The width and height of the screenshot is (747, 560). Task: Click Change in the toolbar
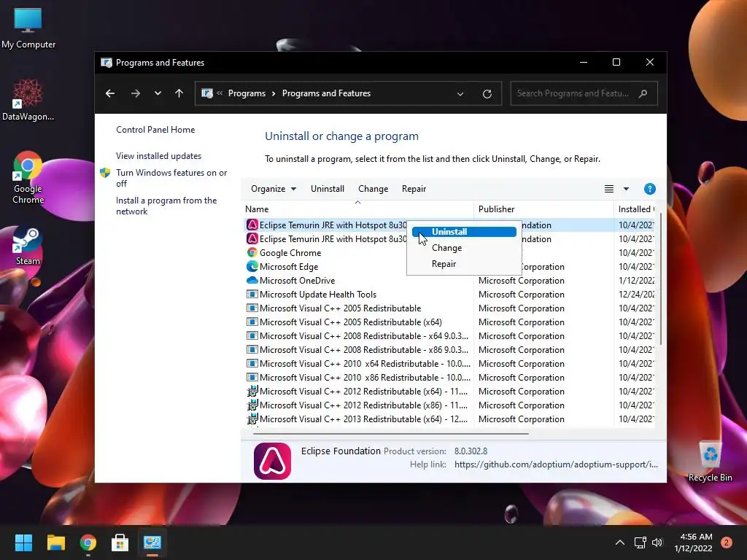point(373,189)
